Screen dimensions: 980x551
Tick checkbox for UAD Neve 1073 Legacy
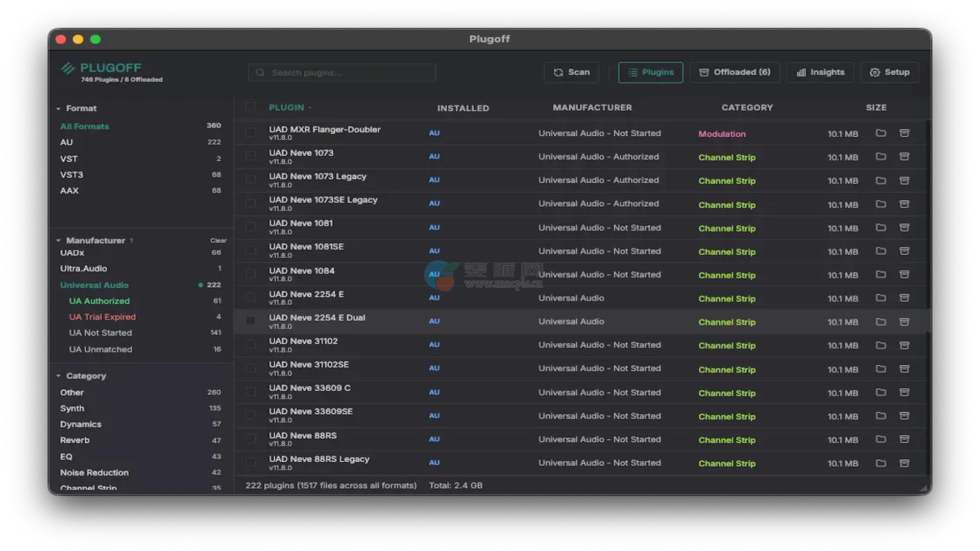[x=250, y=180]
